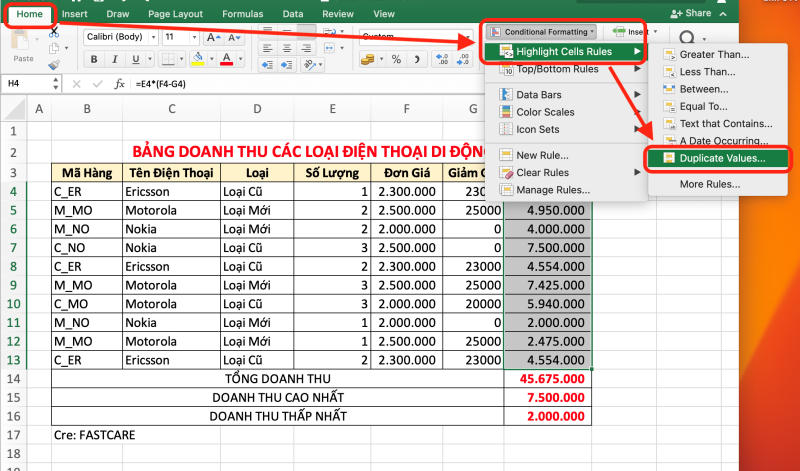Viewport: 800px width, 471px height.
Task: Click the Merge cells icon
Action: [x=329, y=48]
